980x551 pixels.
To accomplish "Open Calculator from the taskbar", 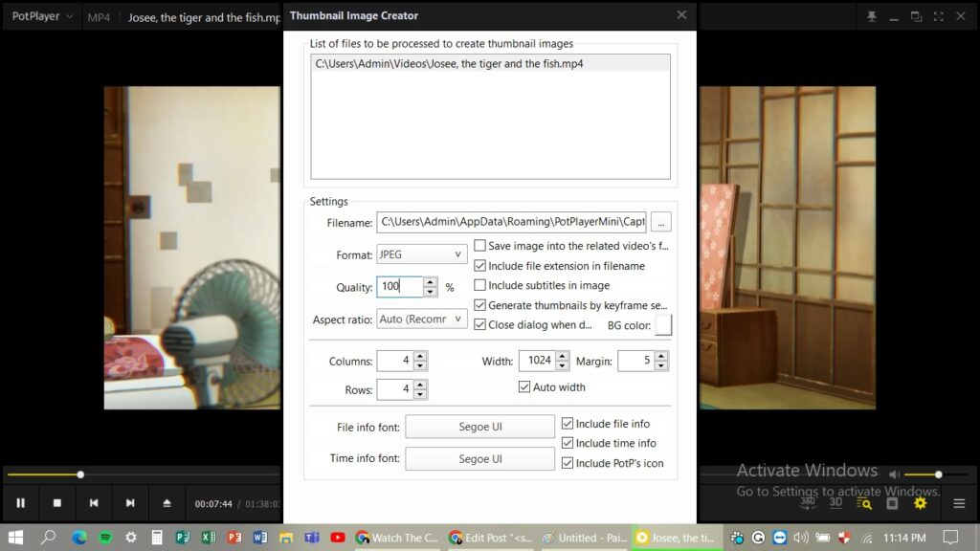I will pos(157,538).
